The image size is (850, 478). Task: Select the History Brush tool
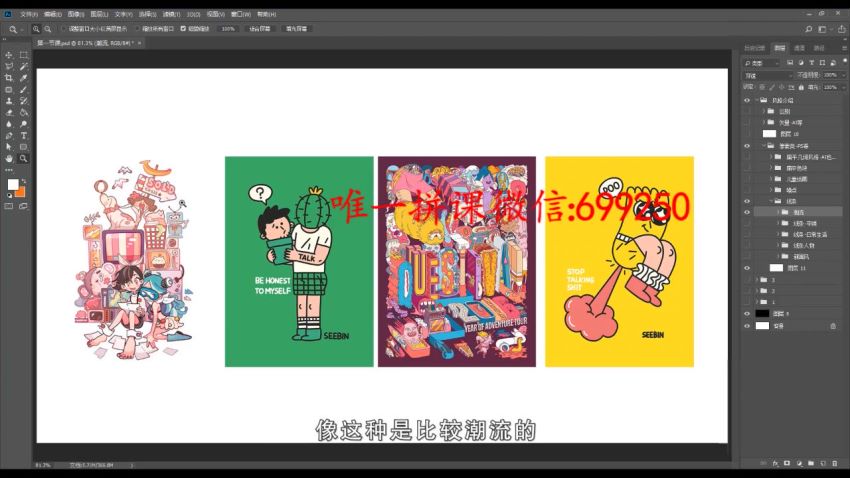[x=23, y=101]
